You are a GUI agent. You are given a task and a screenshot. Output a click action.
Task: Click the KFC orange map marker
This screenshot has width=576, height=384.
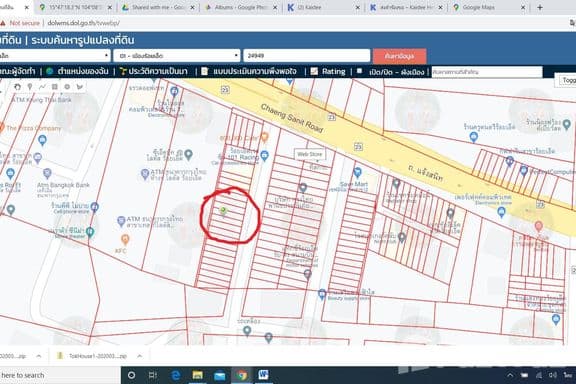click(125, 240)
